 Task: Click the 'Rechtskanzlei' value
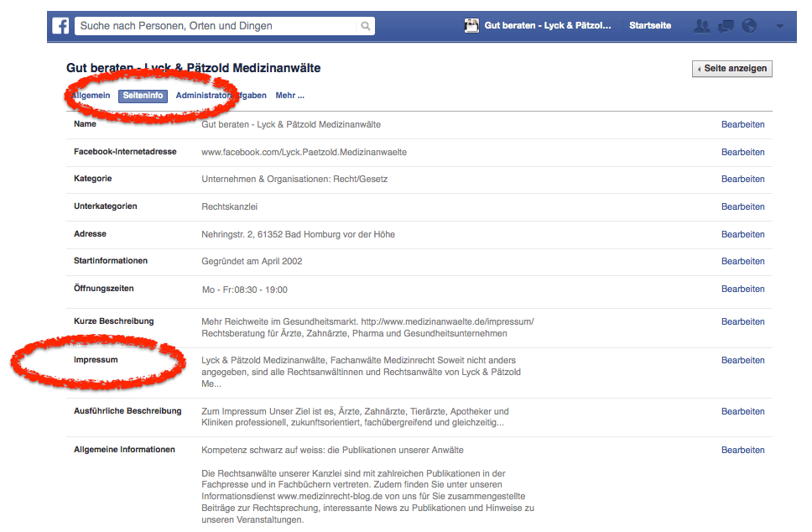coord(229,206)
